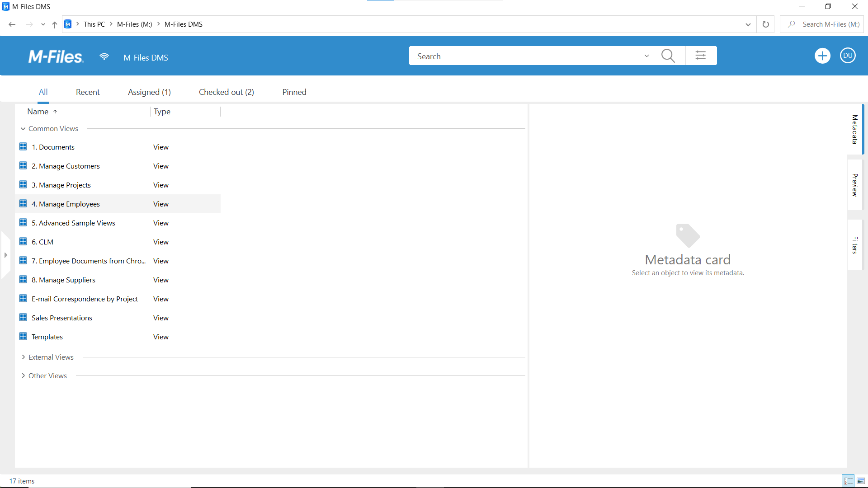Image resolution: width=868 pixels, height=488 pixels.
Task: Select the 4. Manage Employees row
Action: click(118, 204)
